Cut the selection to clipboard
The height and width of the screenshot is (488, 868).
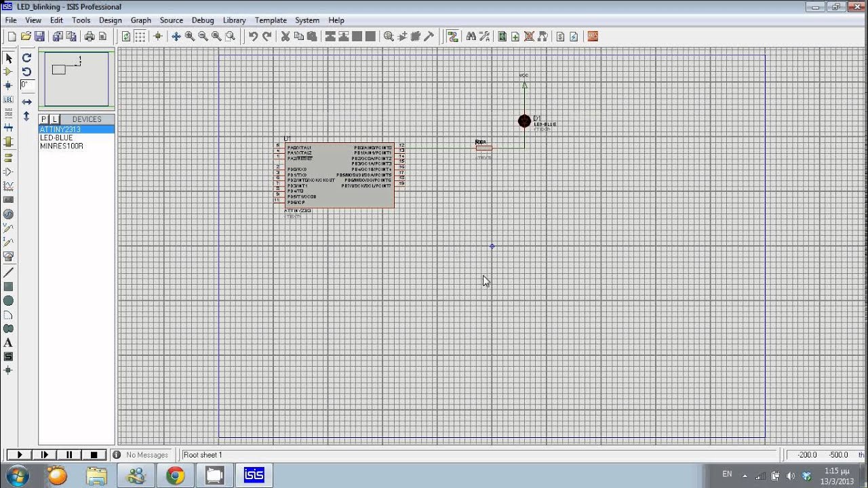[x=285, y=37]
